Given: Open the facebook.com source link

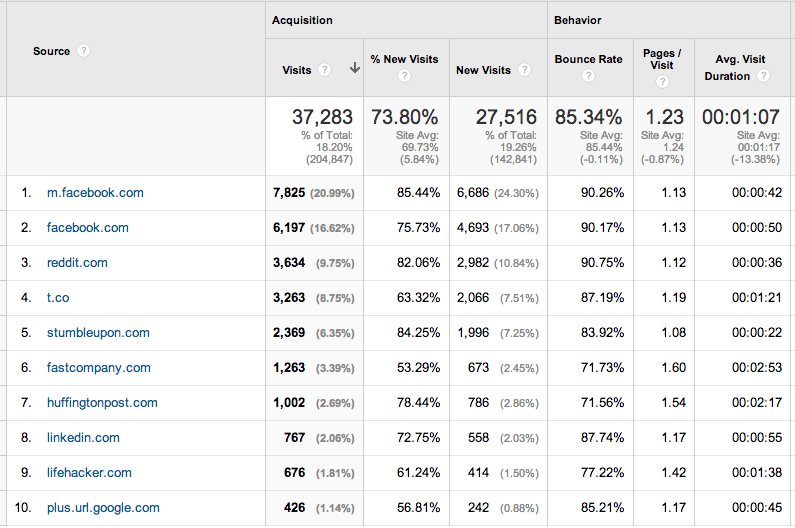Looking at the screenshot, I should (88, 228).
